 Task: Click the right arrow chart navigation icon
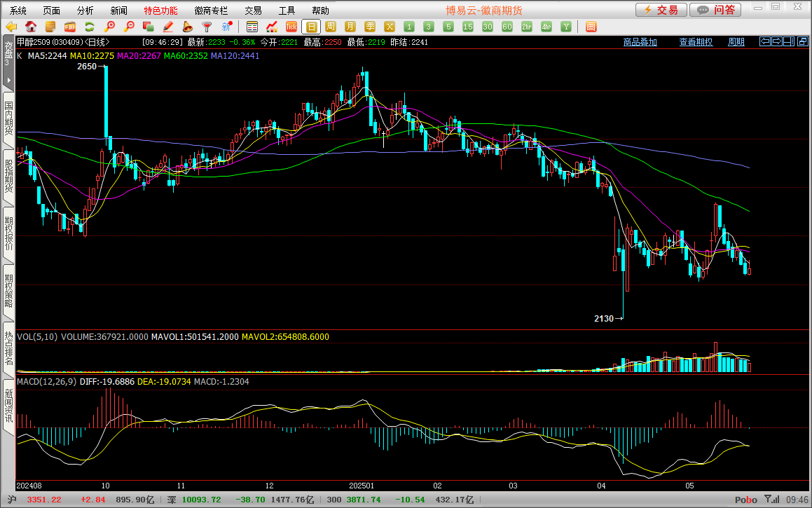pyautogui.click(x=777, y=41)
